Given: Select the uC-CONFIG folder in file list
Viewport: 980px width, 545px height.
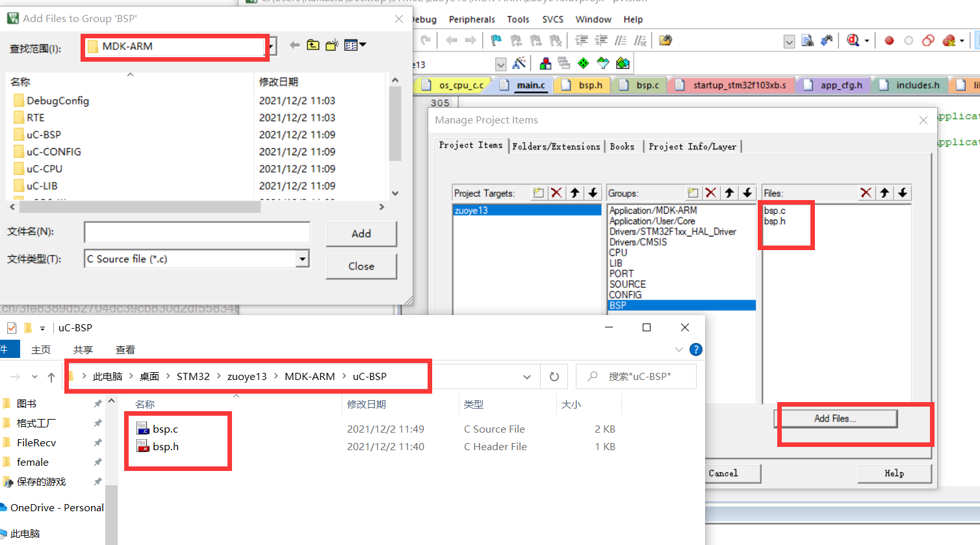Looking at the screenshot, I should pyautogui.click(x=54, y=151).
